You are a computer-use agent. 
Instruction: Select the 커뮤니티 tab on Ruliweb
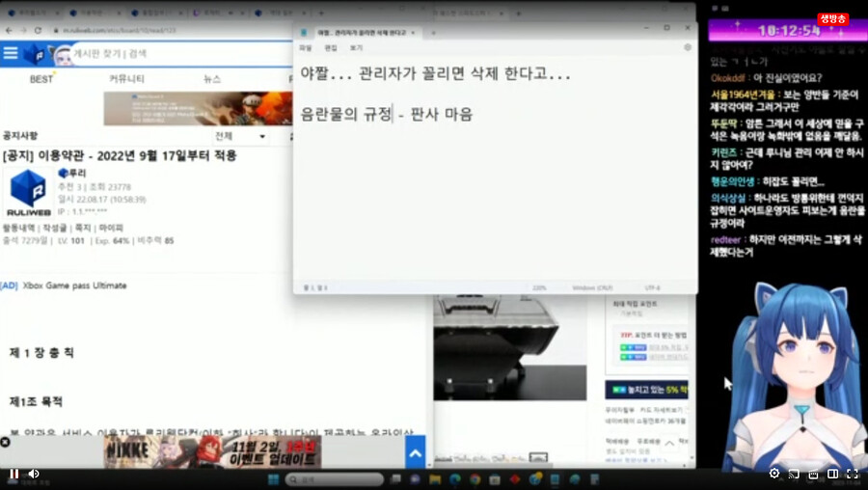(126, 79)
